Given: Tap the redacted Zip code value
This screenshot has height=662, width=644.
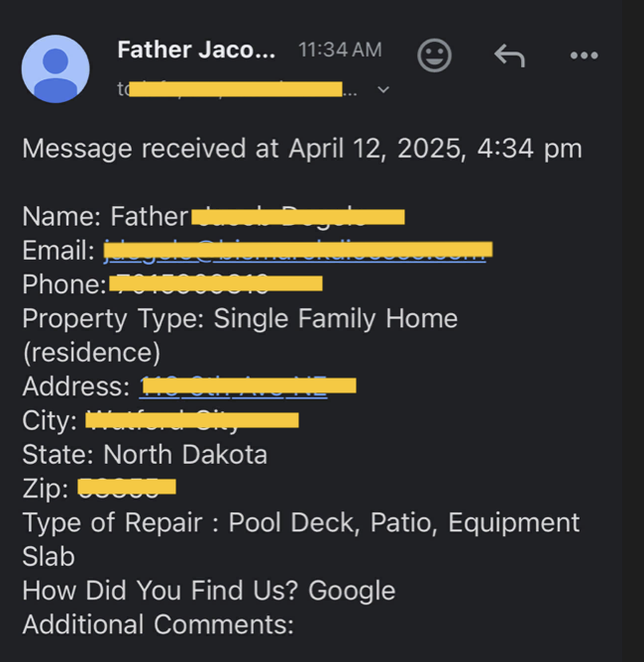Looking at the screenshot, I should (126, 488).
